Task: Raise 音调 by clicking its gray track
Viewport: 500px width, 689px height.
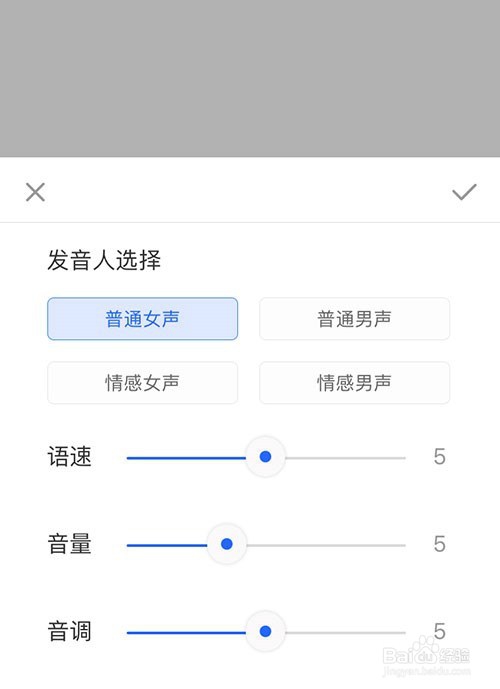Action: [345, 633]
